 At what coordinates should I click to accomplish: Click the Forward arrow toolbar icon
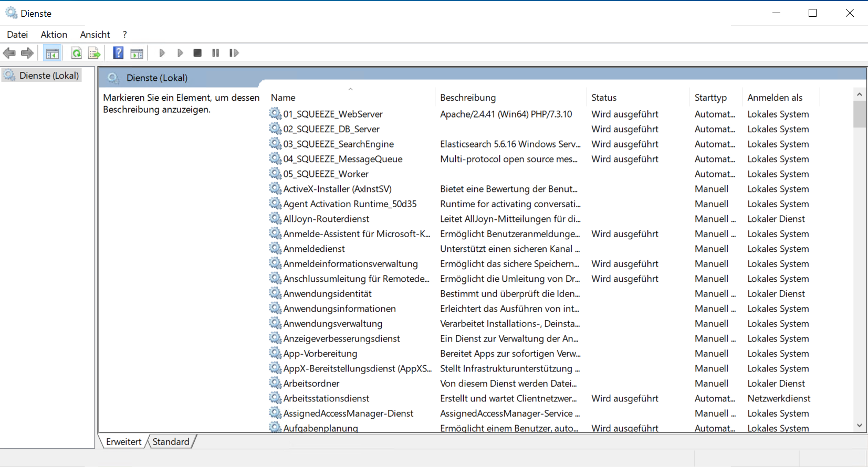point(27,53)
